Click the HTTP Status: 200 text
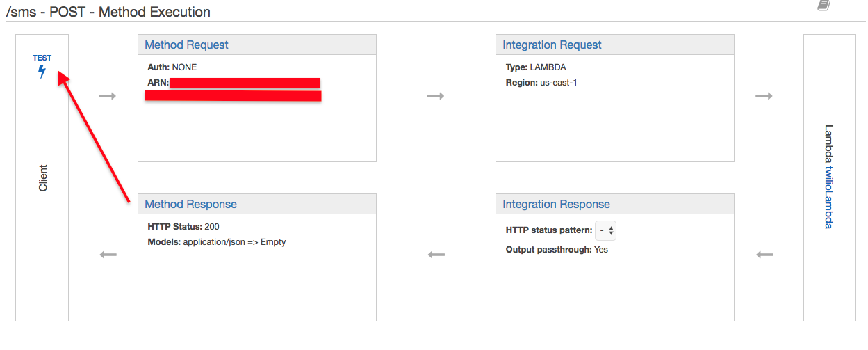The image size is (868, 350). (183, 227)
